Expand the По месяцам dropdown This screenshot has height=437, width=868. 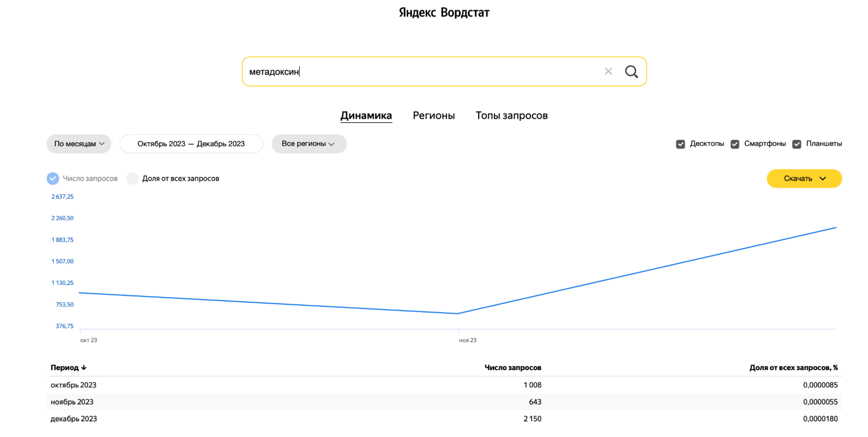pos(79,144)
